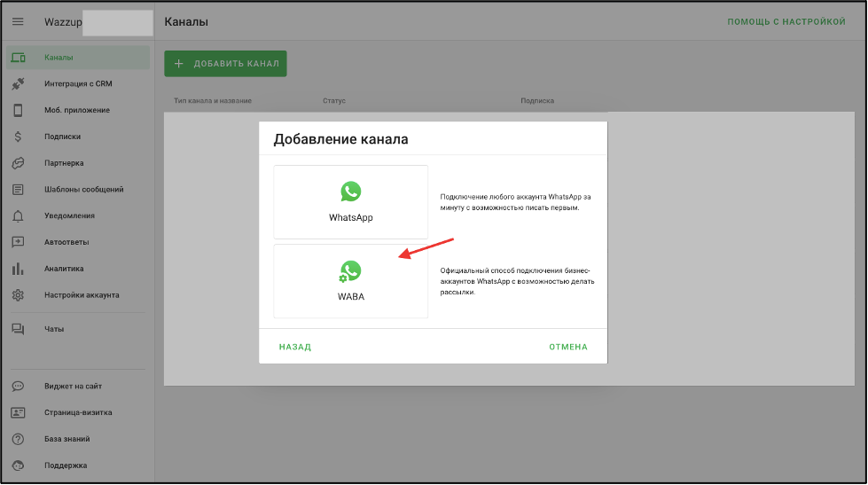Click ОТМЕНА in the dialog
868x485 pixels.
pyautogui.click(x=568, y=347)
